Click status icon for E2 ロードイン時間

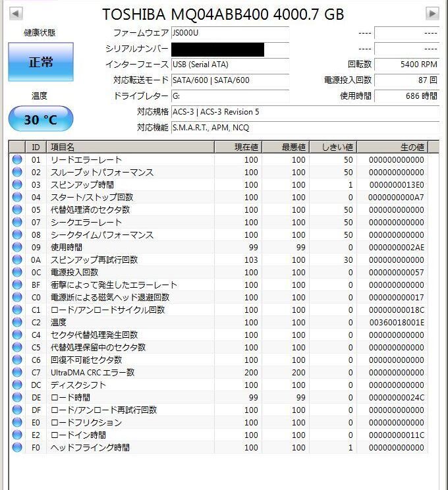coord(17,435)
